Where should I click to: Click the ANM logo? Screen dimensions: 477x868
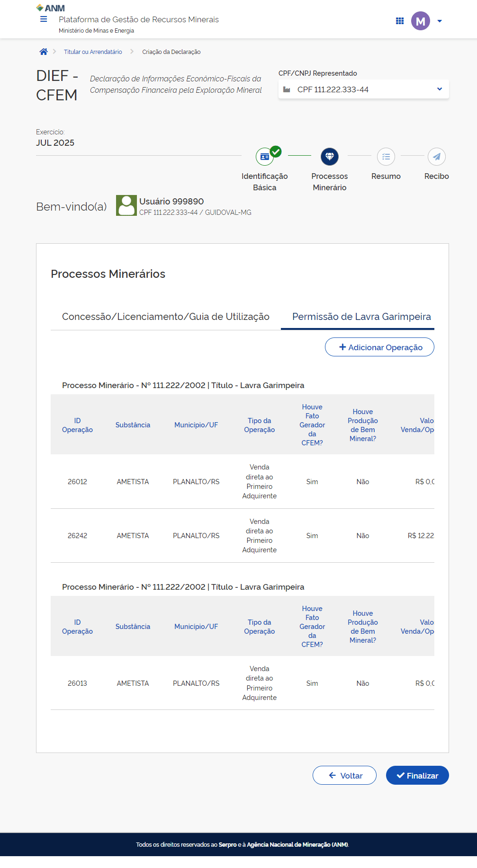tap(51, 8)
